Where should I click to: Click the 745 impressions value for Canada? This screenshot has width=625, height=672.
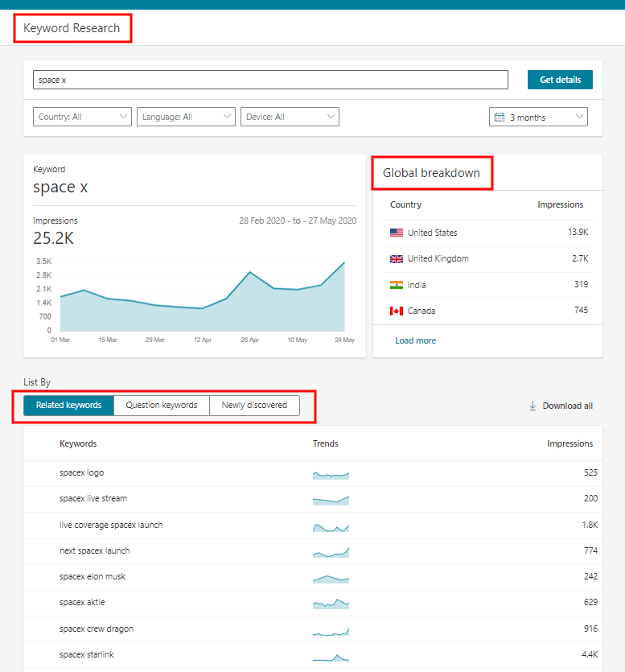coord(581,310)
